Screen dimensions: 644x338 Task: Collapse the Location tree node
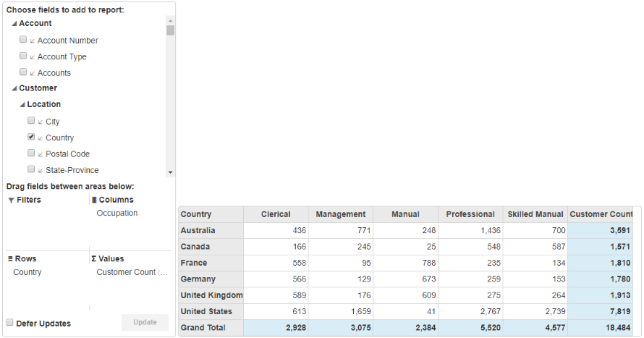pos(22,105)
